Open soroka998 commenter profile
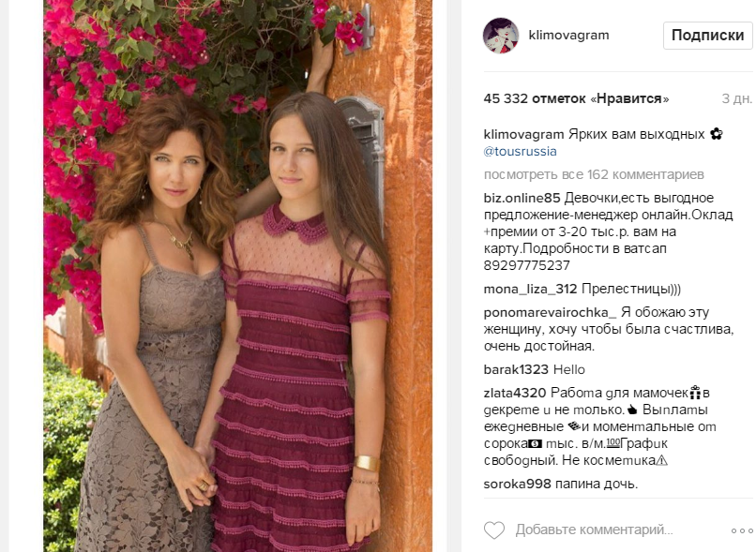The image size is (756, 552). click(x=518, y=485)
